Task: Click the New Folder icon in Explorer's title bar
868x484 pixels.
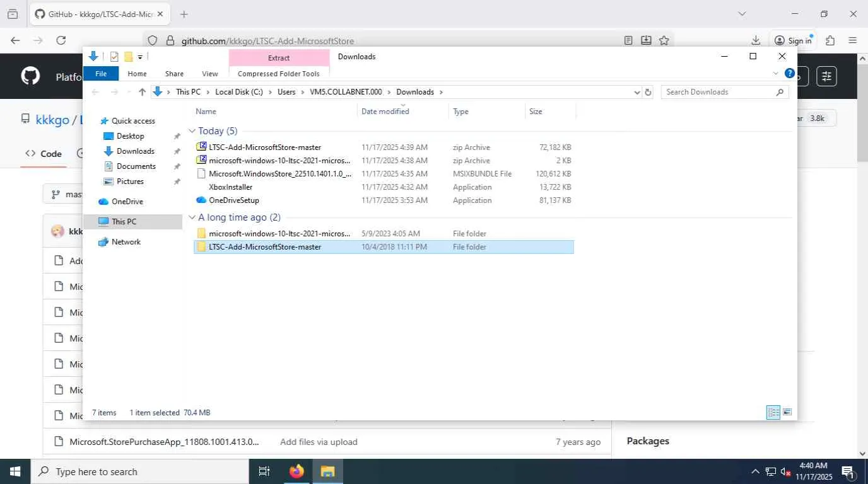Action: coord(128,57)
